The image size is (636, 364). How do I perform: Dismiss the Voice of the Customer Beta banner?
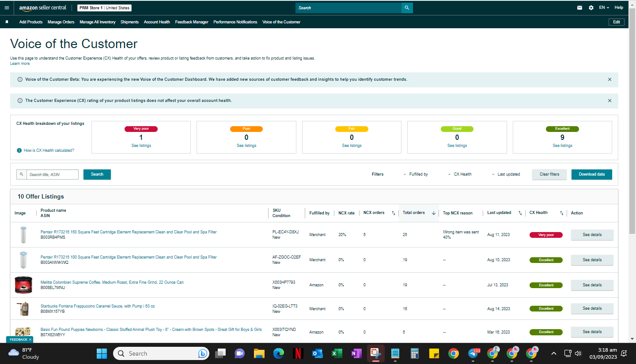[x=609, y=79]
